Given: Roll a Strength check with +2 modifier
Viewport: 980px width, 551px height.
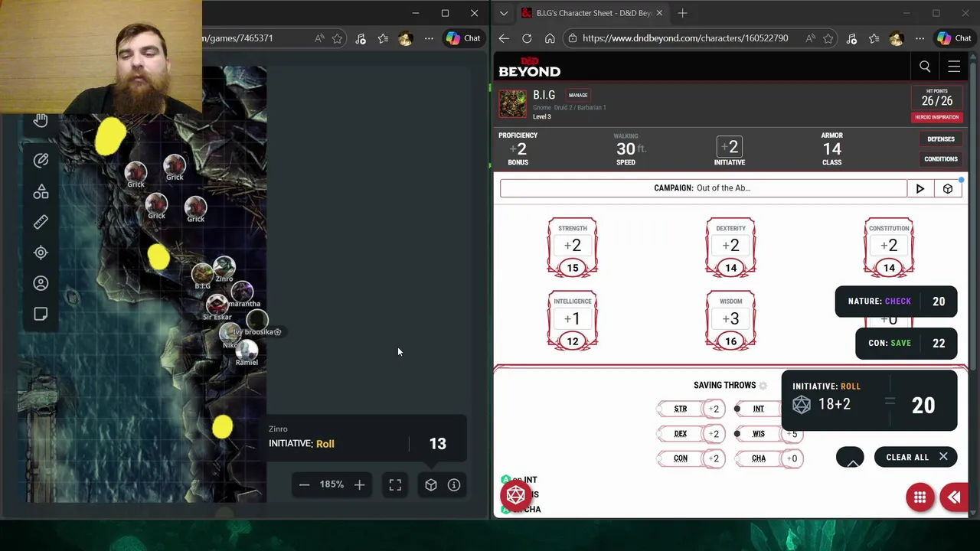Looking at the screenshot, I should coord(573,245).
